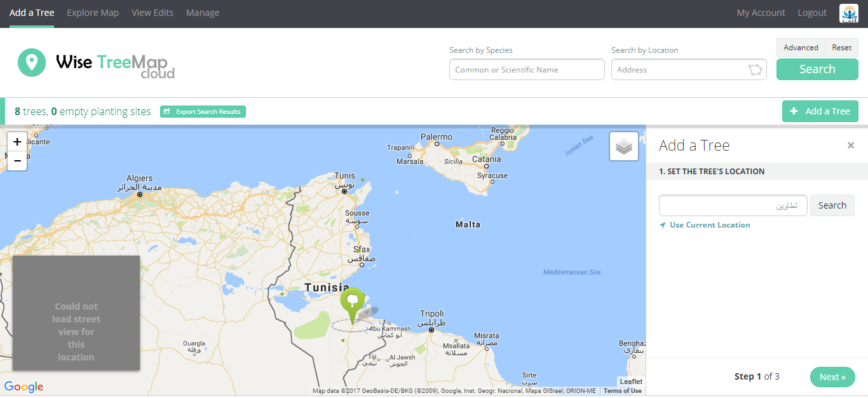Viewport: 868px width, 398px height.
Task: Zoom out on the map
Action: point(17,161)
